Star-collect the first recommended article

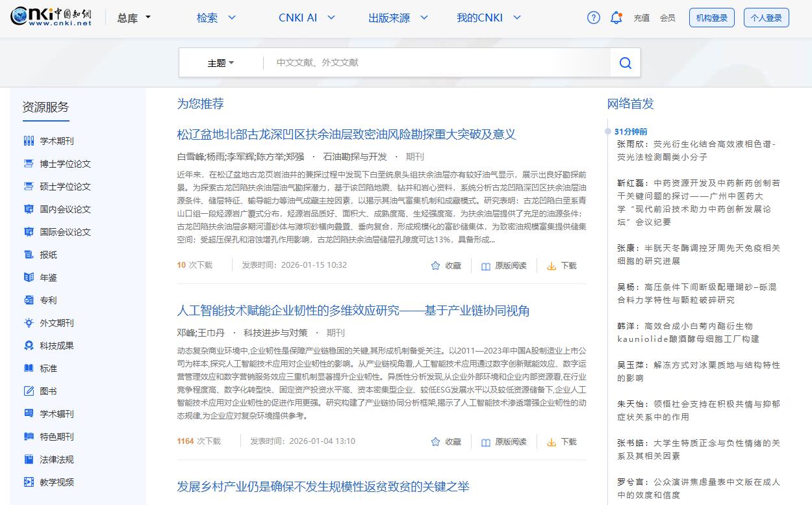click(x=446, y=265)
